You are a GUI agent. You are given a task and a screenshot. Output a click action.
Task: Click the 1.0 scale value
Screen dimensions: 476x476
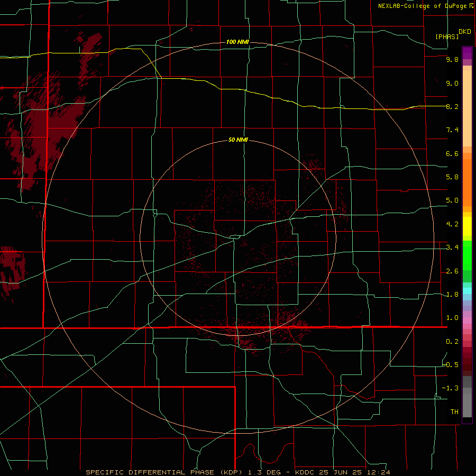pos(452,318)
